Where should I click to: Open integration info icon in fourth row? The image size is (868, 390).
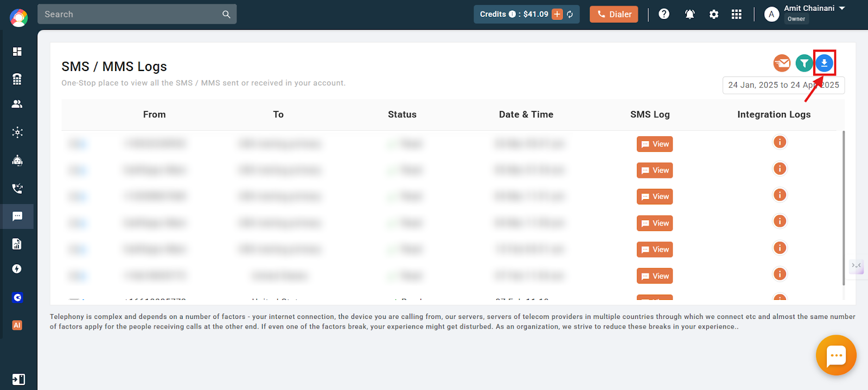(780, 221)
